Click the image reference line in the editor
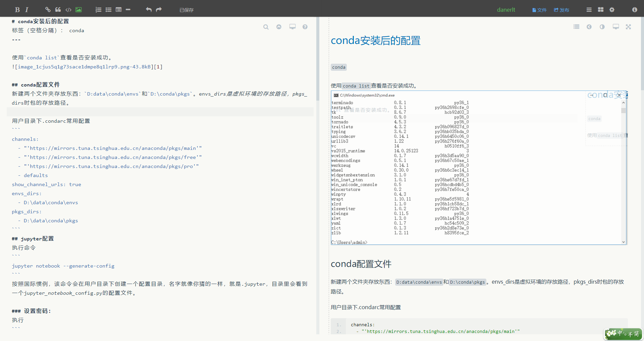This screenshot has height=341, width=644. pos(87,67)
